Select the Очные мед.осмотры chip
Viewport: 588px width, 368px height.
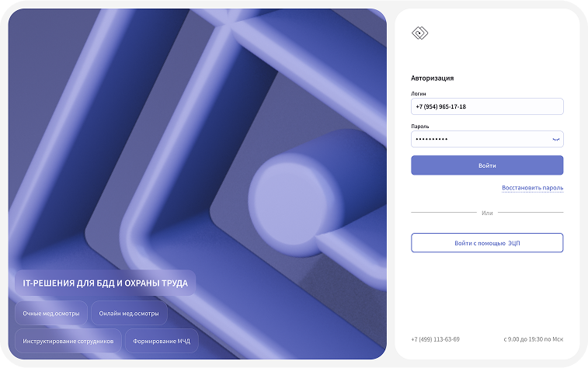point(50,314)
